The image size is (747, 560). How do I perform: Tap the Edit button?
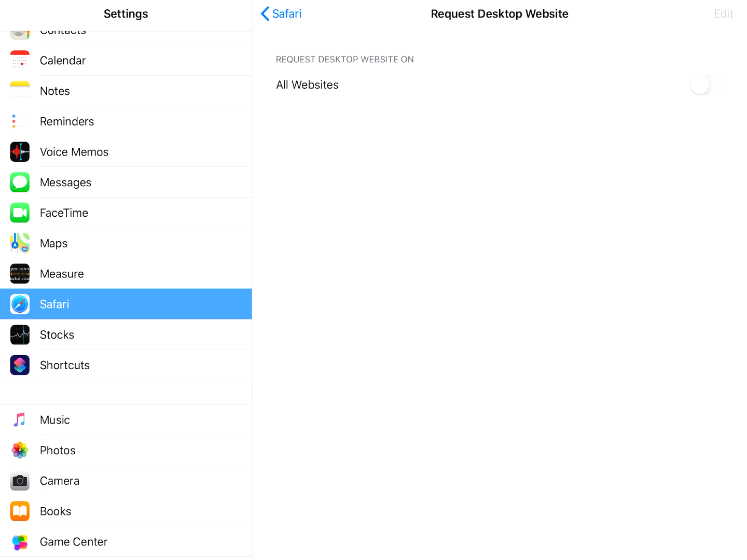(723, 14)
